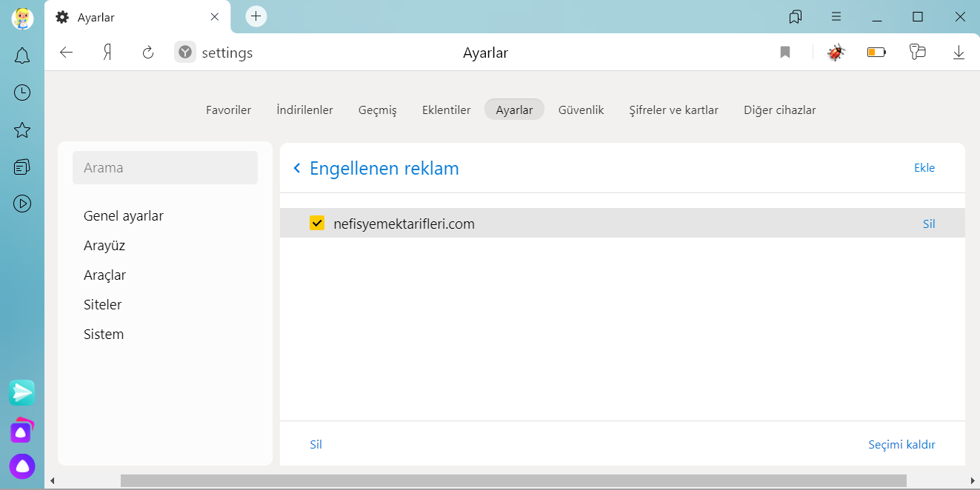
Task: Open the tab bookmarks panel icon
Action: click(796, 16)
